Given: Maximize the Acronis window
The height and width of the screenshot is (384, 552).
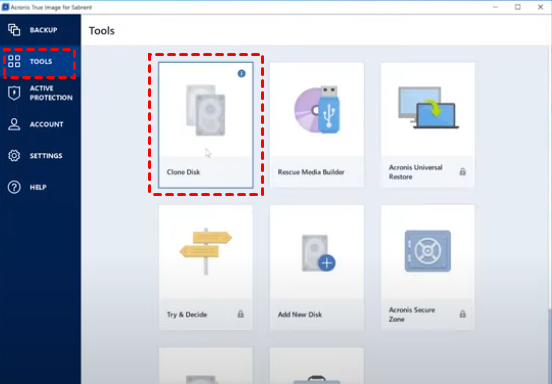Looking at the screenshot, I should (518, 7).
